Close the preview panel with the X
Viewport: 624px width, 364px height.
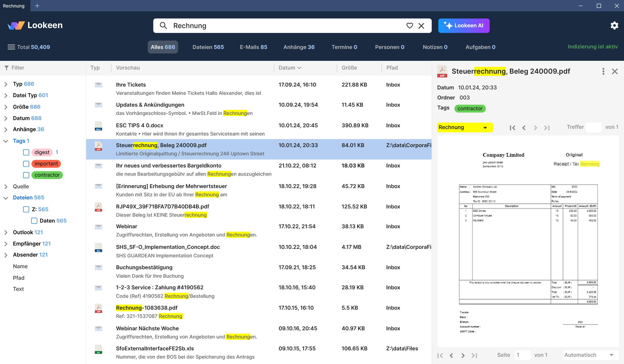pyautogui.click(x=615, y=71)
